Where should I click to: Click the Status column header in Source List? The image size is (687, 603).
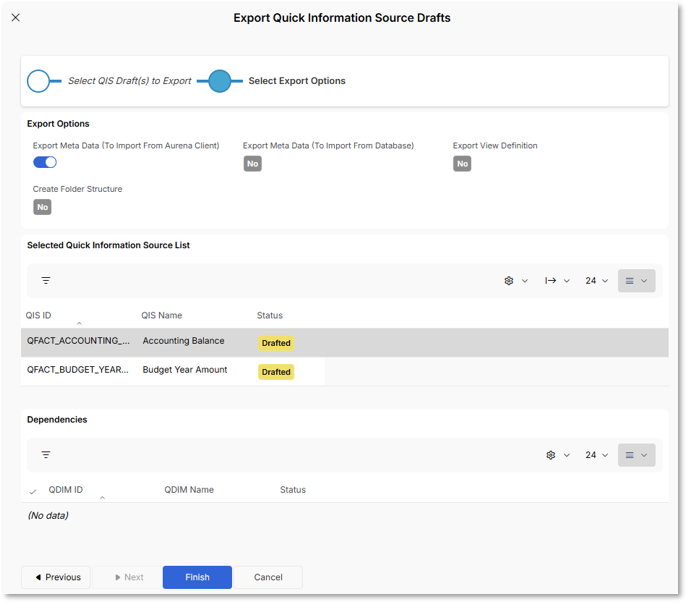click(270, 316)
